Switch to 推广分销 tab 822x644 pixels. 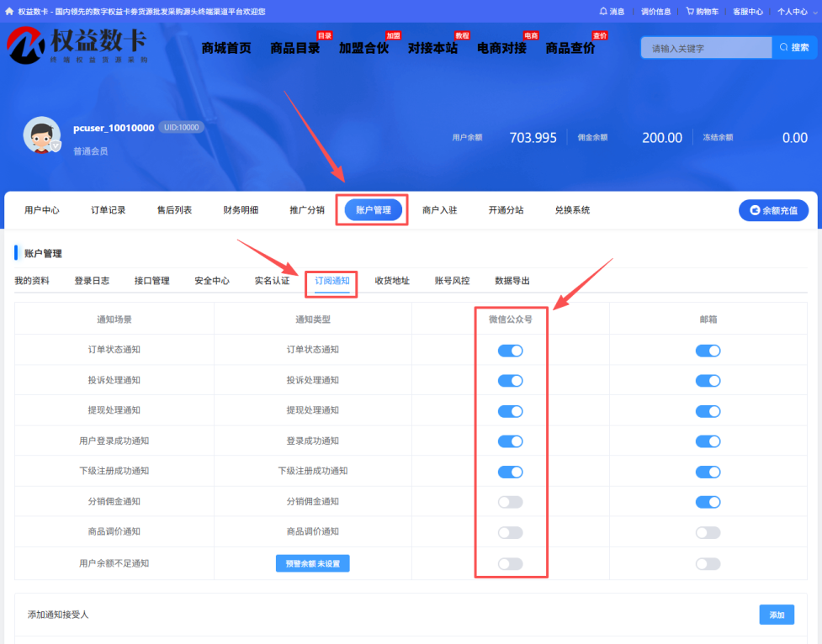click(x=307, y=210)
